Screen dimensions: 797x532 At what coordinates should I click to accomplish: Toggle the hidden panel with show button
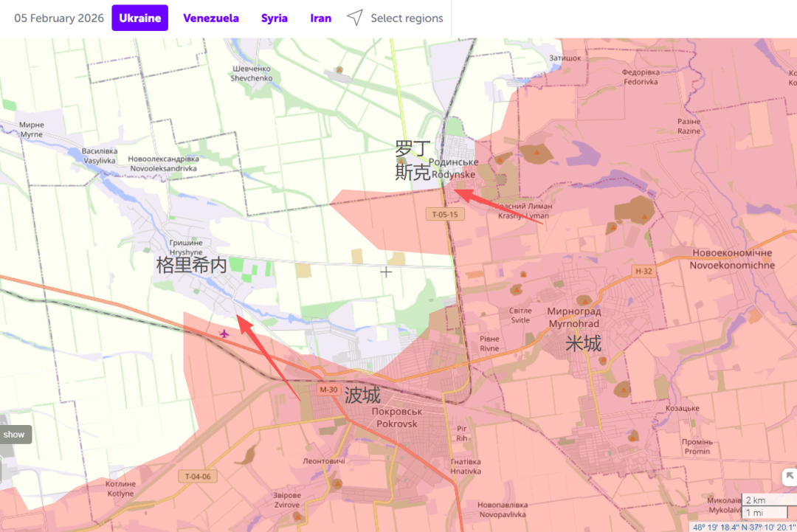point(14,435)
